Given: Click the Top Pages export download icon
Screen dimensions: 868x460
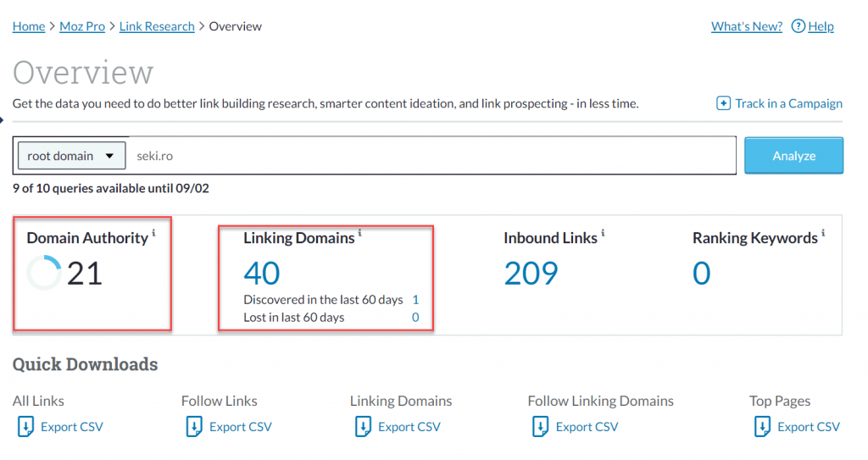Looking at the screenshot, I should (x=761, y=426).
